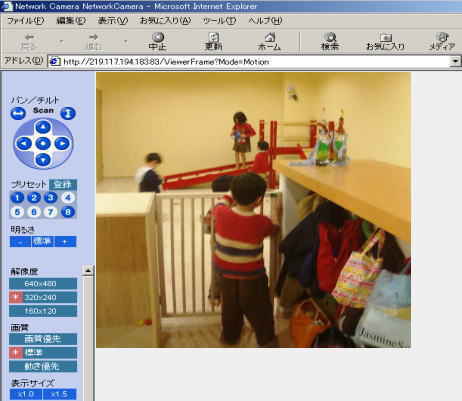Click the browser Home toolbar icon
The height and width of the screenshot is (401, 462).
pyautogui.click(x=269, y=41)
